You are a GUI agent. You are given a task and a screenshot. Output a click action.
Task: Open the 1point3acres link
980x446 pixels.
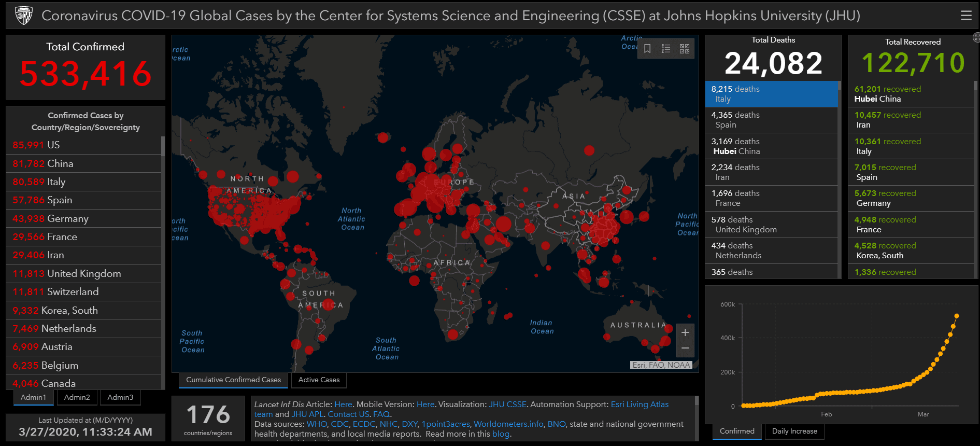coord(446,424)
